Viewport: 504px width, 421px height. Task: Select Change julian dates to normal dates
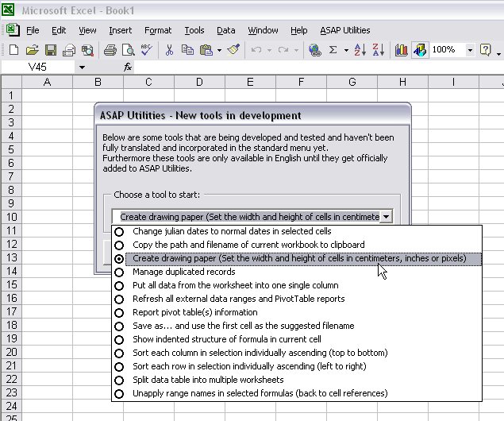click(x=297, y=231)
